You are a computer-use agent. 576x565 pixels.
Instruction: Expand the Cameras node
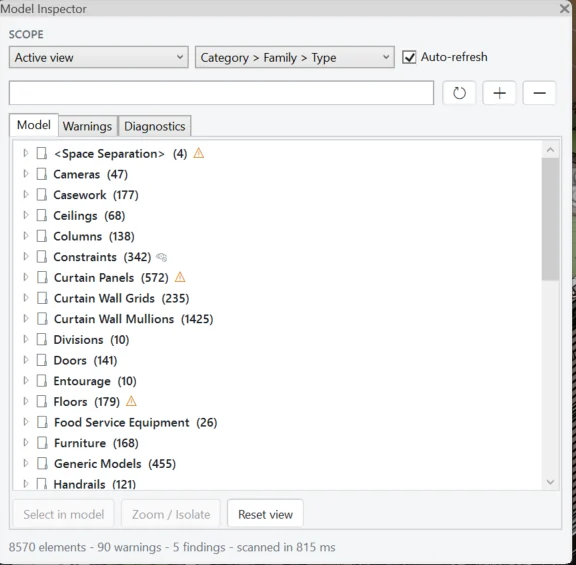[25, 173]
